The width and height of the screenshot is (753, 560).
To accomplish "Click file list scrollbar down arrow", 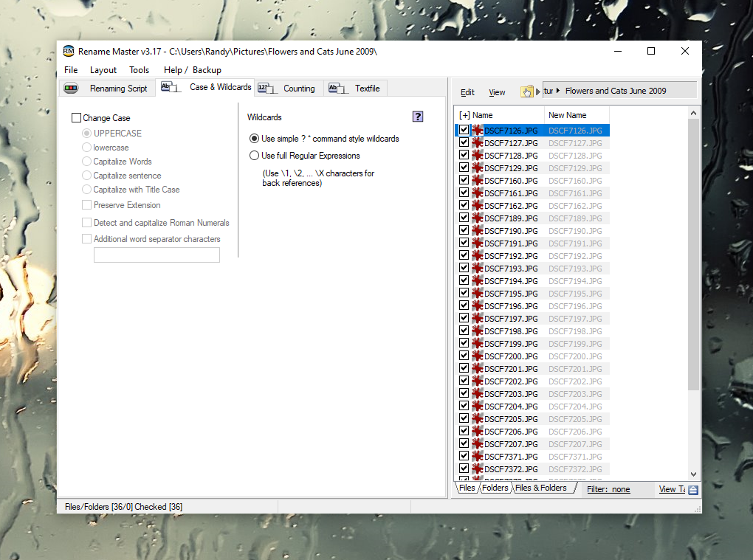I will pyautogui.click(x=693, y=474).
